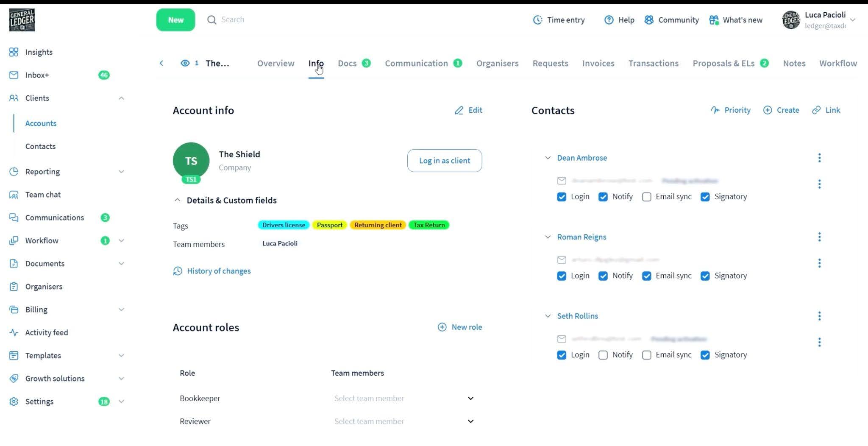
Task: Click the General Ledger logo
Action: (22, 20)
